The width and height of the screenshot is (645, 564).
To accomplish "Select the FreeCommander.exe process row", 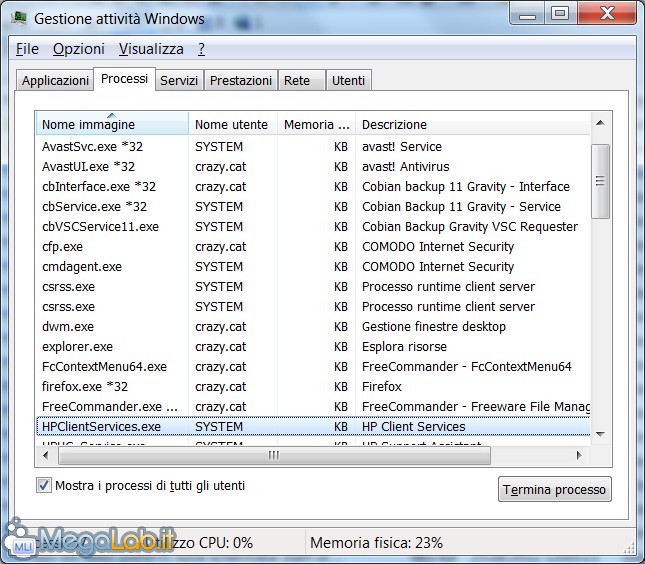I will tap(313, 406).
